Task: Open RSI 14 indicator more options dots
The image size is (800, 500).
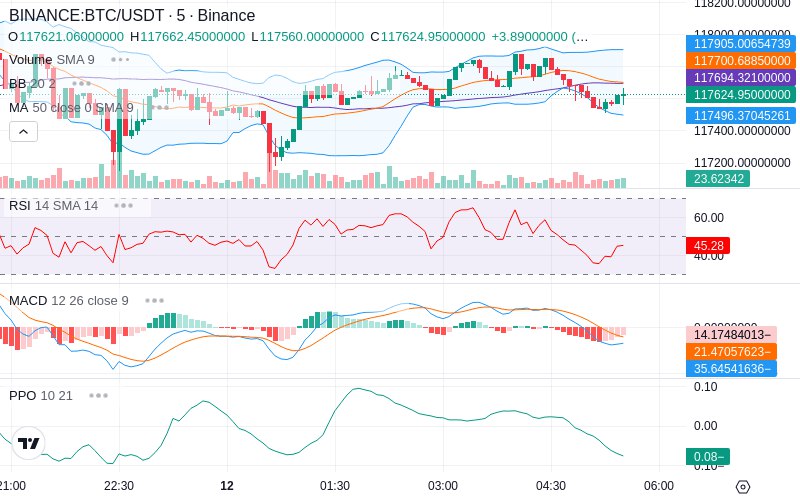Action: click(x=123, y=206)
